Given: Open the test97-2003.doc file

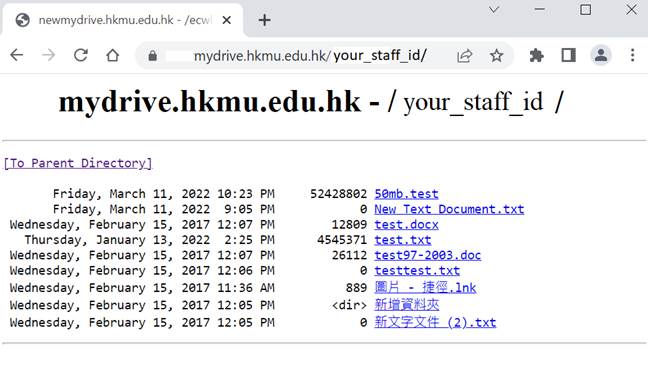Looking at the screenshot, I should [428, 255].
